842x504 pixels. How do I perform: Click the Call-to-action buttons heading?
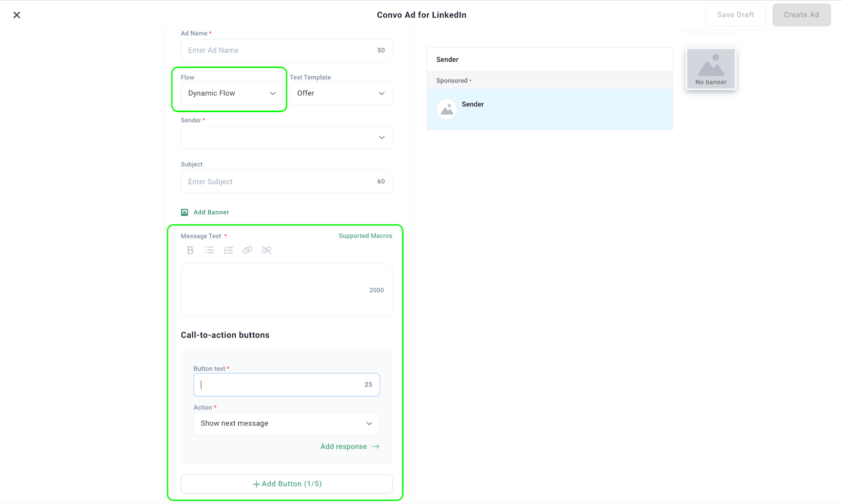point(225,335)
